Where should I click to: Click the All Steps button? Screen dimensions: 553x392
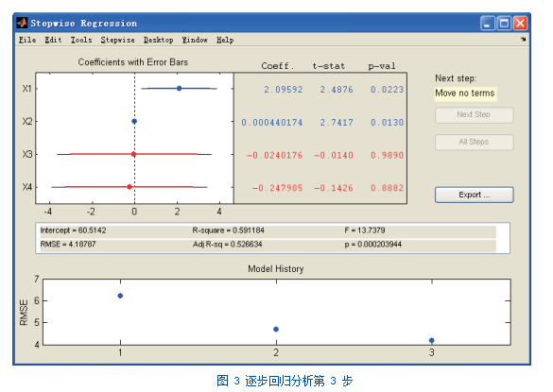point(474,142)
